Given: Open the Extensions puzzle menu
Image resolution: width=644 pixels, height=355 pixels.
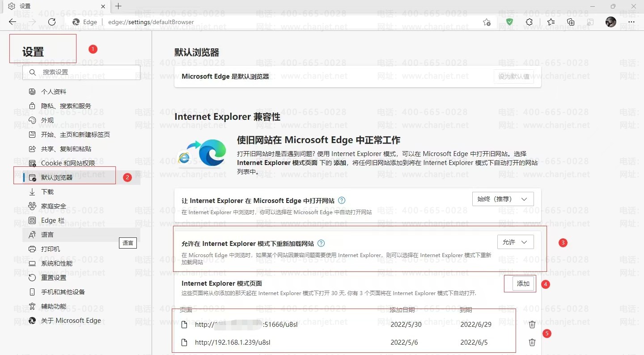Looking at the screenshot, I should point(529,22).
